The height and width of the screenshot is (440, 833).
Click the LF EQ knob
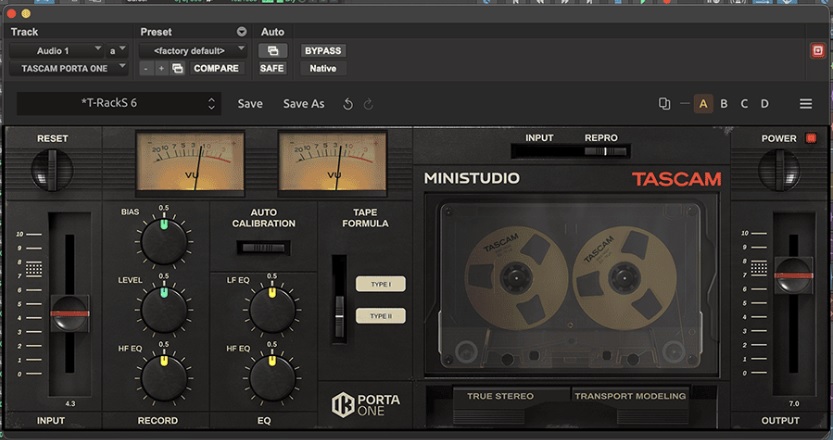272,310
